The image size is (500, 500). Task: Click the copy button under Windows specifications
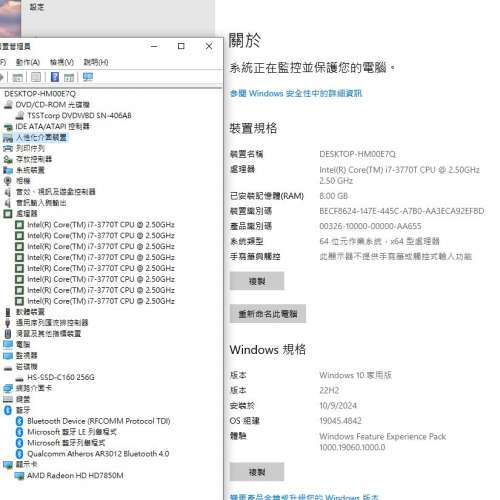tap(257, 472)
